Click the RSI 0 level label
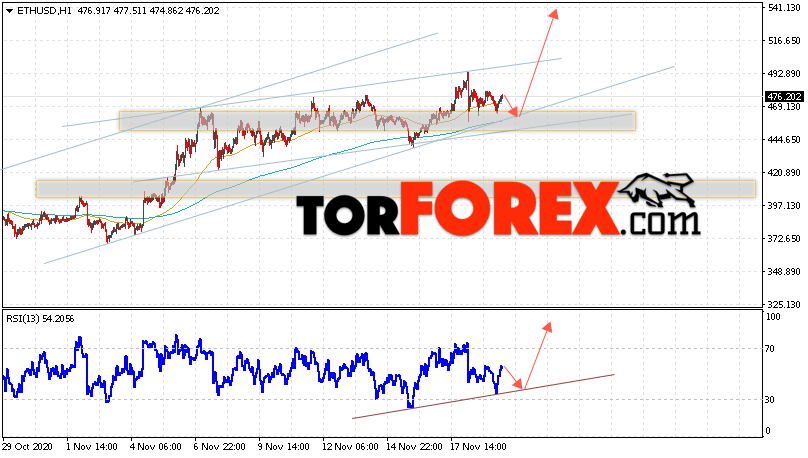The image size is (808, 458). (x=768, y=431)
